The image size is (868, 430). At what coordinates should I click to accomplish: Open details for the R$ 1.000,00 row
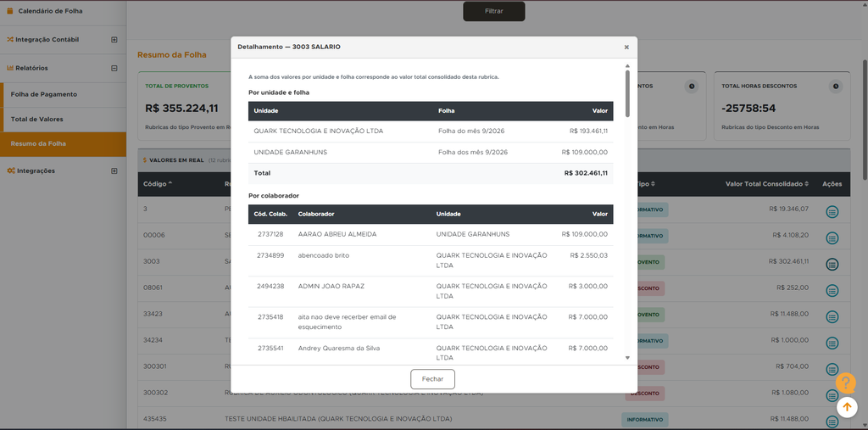[832, 343]
